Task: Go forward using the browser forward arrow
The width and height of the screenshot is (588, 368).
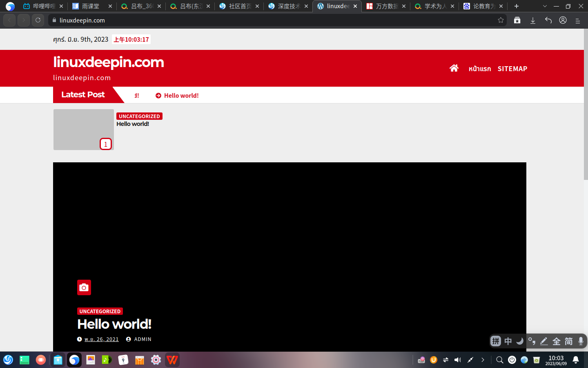Action: (x=24, y=20)
